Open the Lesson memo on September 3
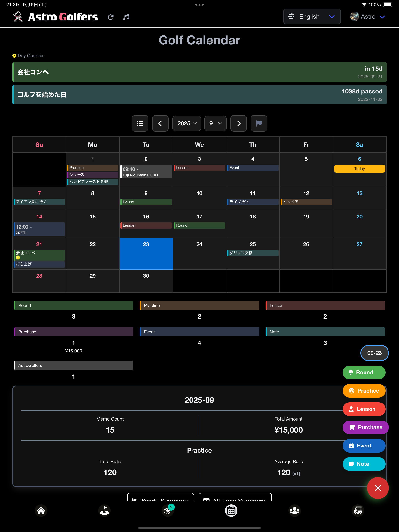Image resolution: width=399 pixels, height=532 pixels. (199, 168)
